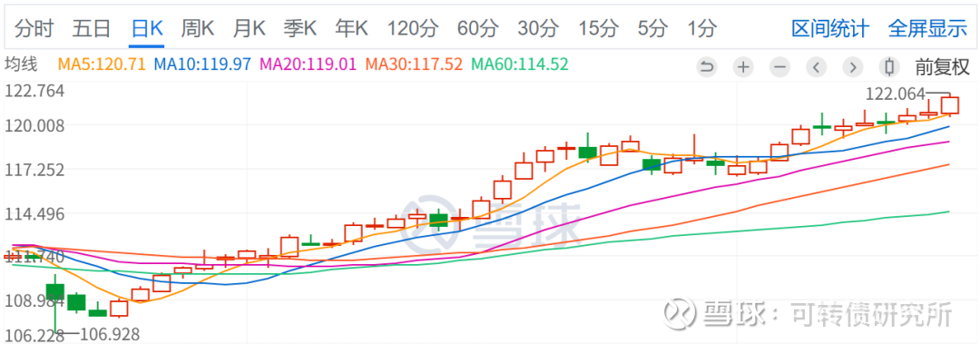
Task: Switch to 五日 tab
Action: point(92,28)
